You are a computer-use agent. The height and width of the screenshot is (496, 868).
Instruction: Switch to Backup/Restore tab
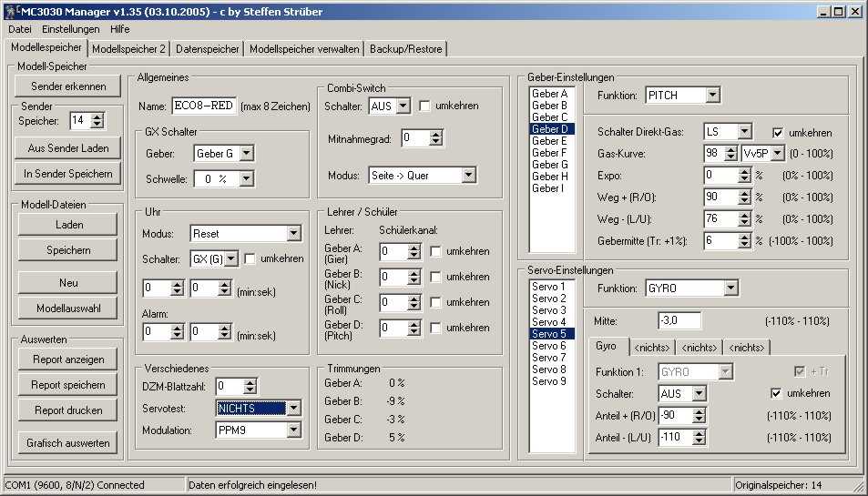tap(406, 48)
